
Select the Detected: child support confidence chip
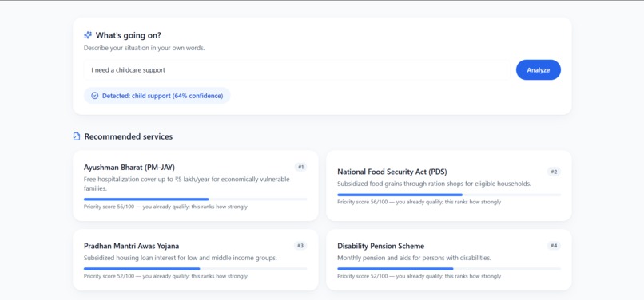(157, 96)
